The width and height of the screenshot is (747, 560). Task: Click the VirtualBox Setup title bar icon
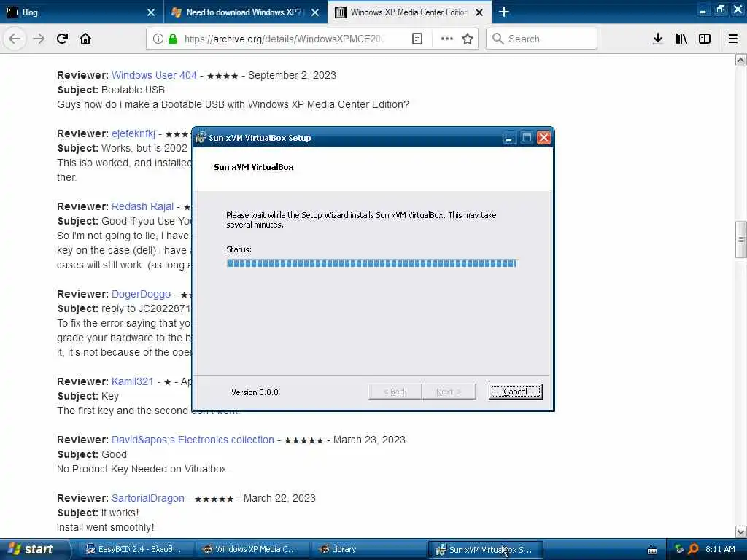click(x=201, y=138)
